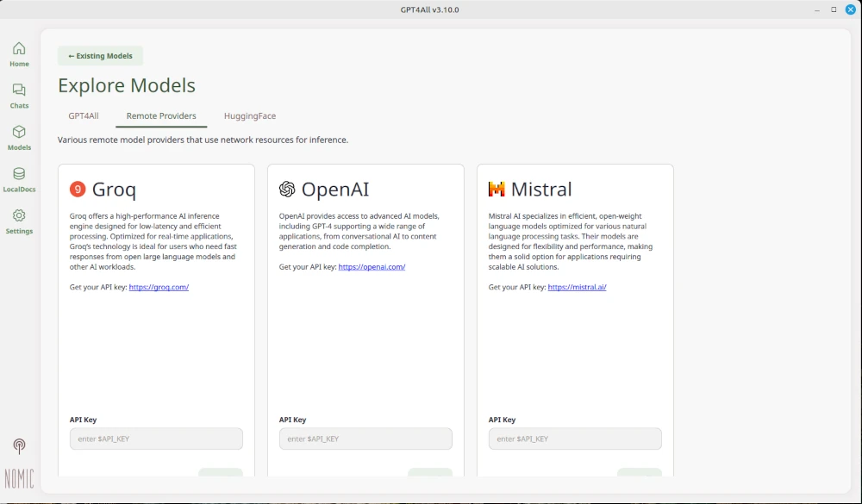Select the Remote Providers tab
Viewport: 862px width, 504px height.
pyautogui.click(x=161, y=116)
